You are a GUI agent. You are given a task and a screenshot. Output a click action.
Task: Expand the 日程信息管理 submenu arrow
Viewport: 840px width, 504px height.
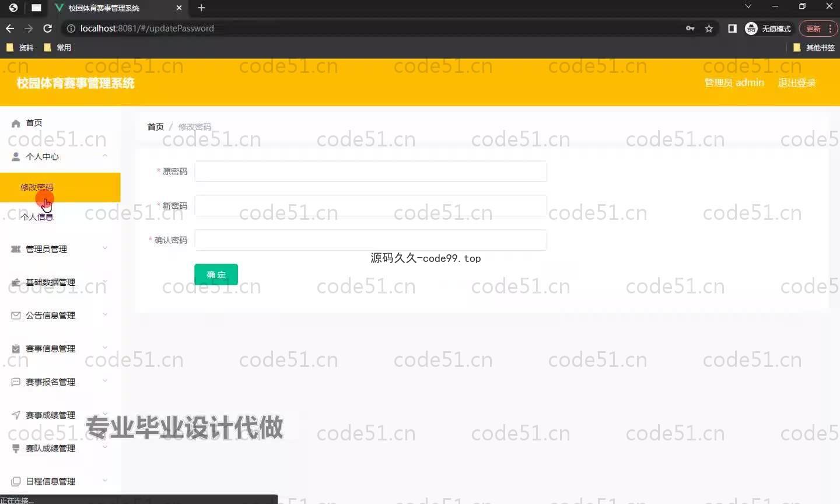coord(105,481)
